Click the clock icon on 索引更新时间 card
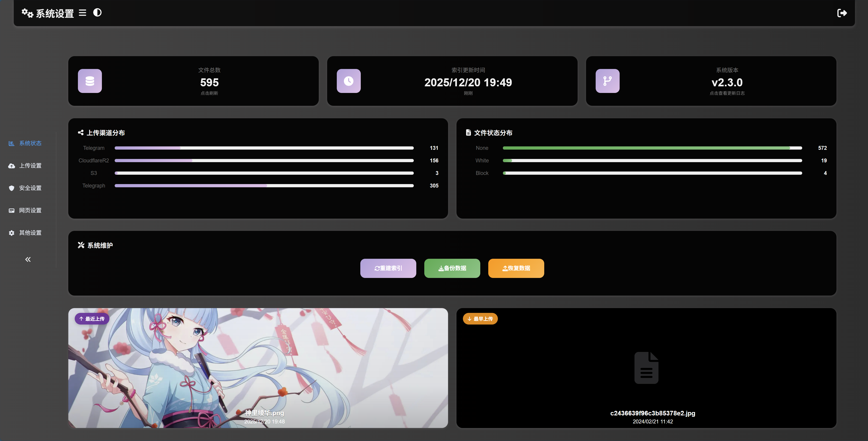The width and height of the screenshot is (868, 441). click(x=349, y=81)
